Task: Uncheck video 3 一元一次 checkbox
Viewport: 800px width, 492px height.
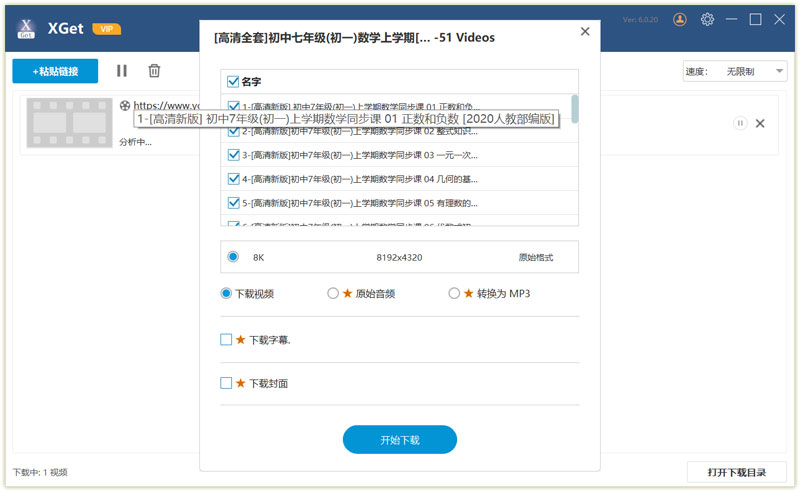Action: tap(233, 155)
